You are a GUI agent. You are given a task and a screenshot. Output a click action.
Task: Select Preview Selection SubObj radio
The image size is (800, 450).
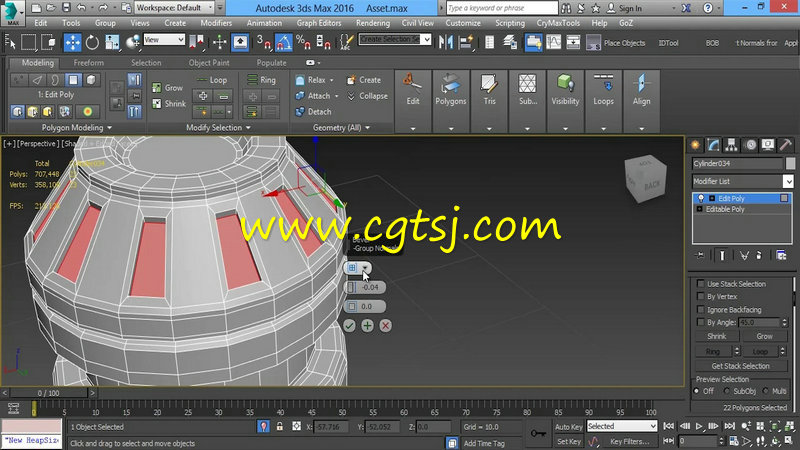[727, 391]
